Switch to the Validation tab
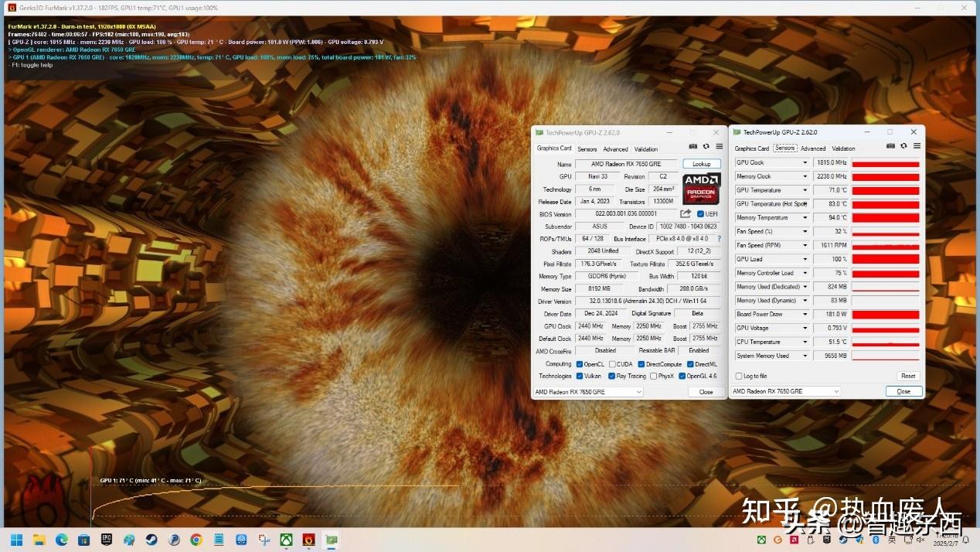Screen dimensions: 980x552 coord(645,148)
